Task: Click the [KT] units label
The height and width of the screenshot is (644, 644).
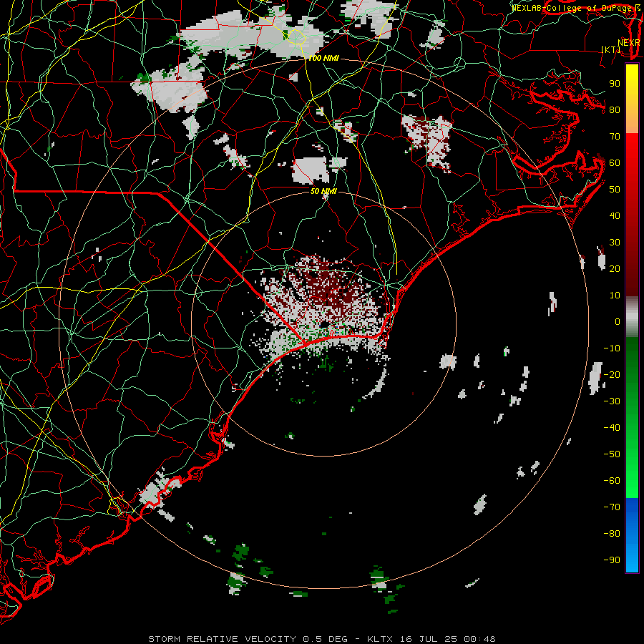Action: [611, 49]
